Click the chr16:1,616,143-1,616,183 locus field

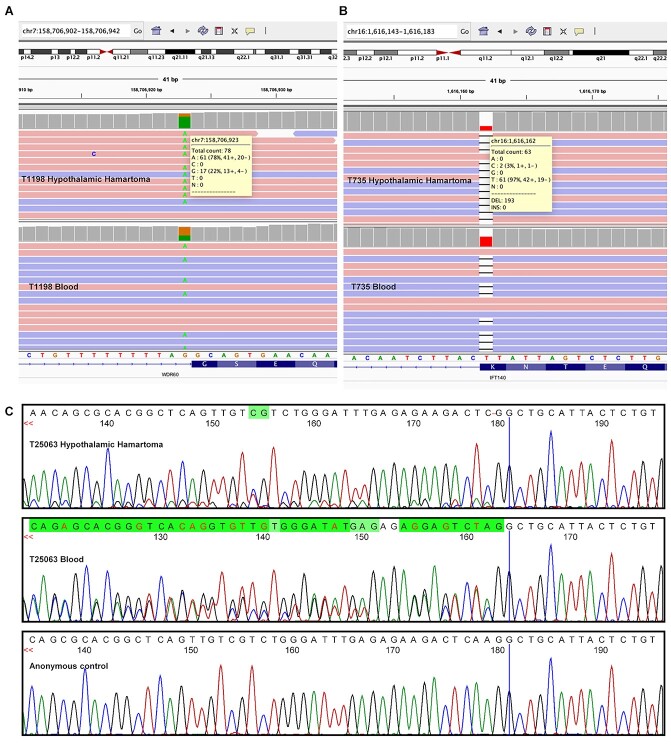coord(401,32)
